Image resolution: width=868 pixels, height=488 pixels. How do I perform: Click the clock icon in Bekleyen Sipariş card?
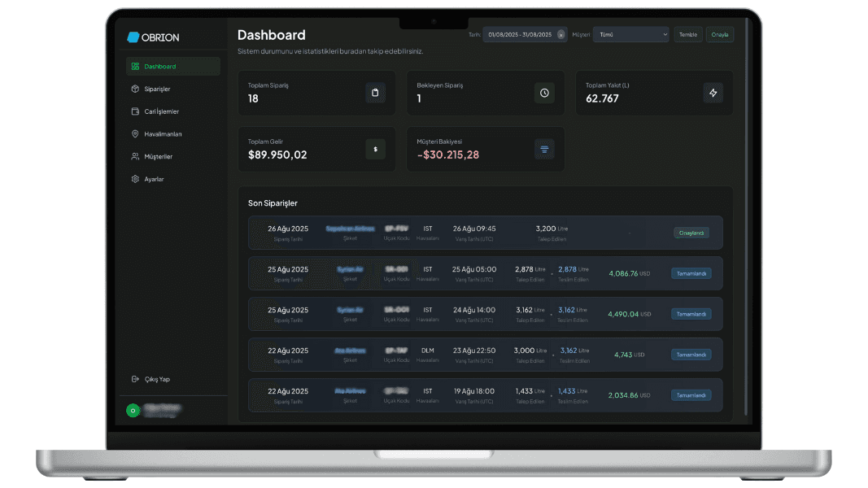pyautogui.click(x=544, y=93)
